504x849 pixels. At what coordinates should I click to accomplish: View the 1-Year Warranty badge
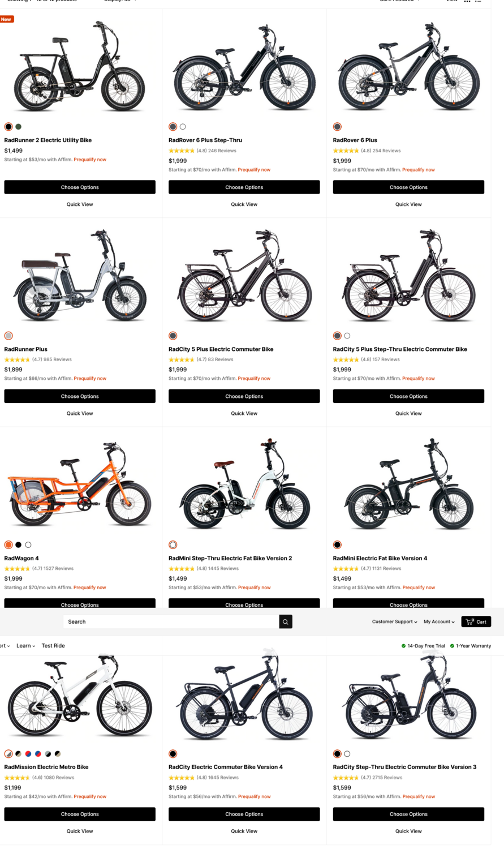(x=473, y=645)
